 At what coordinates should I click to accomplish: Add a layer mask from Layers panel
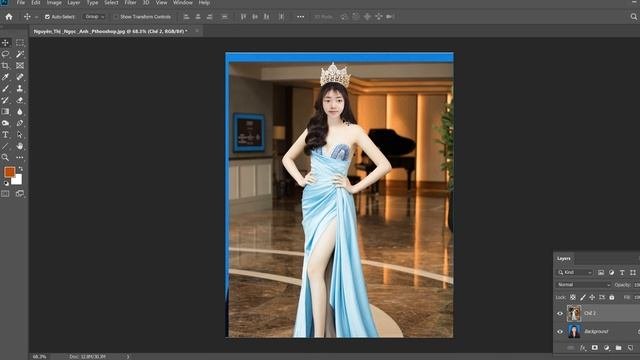click(x=594, y=348)
